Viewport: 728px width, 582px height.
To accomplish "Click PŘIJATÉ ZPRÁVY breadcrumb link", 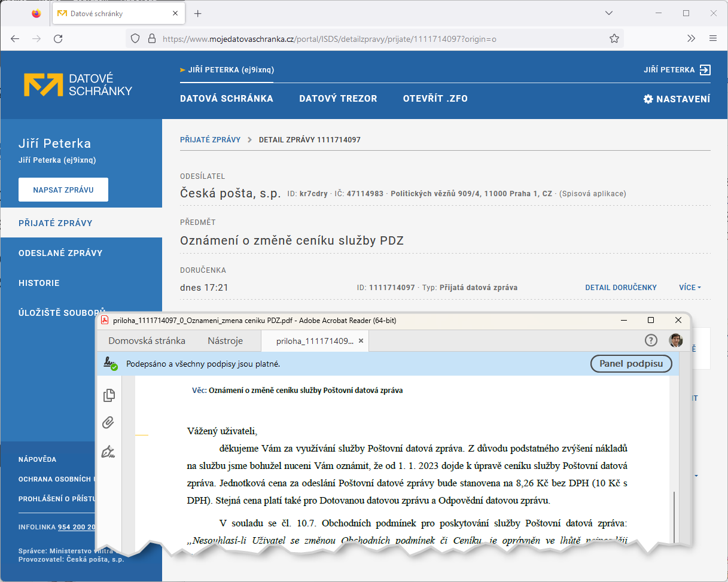I will [210, 139].
